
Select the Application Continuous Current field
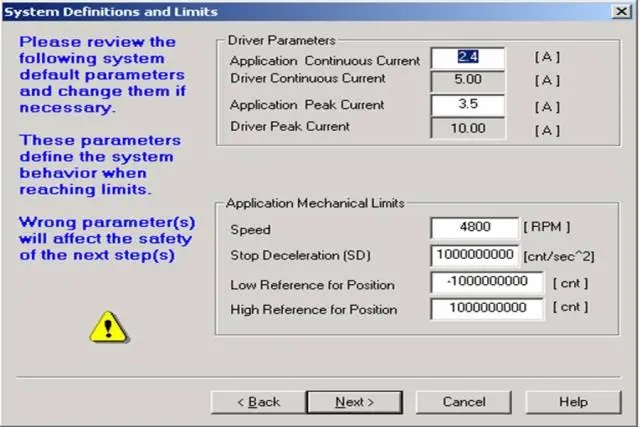click(468, 58)
